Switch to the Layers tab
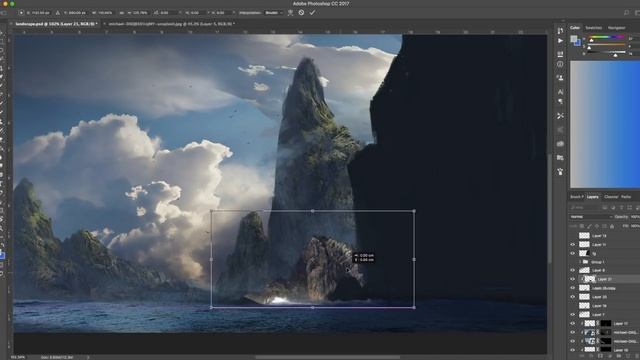This screenshot has height=360, width=640. 592,197
